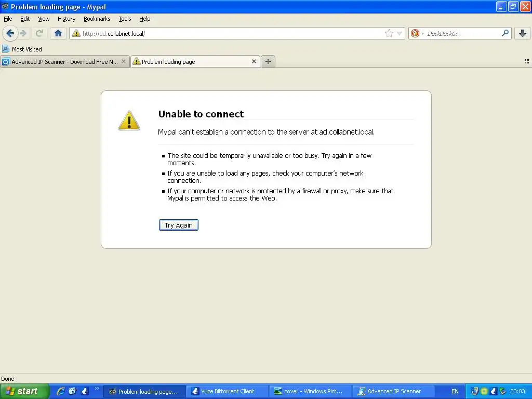The width and height of the screenshot is (532, 399).
Task: Open the DuckDuckGo search engine selector
Action: pyautogui.click(x=417, y=33)
